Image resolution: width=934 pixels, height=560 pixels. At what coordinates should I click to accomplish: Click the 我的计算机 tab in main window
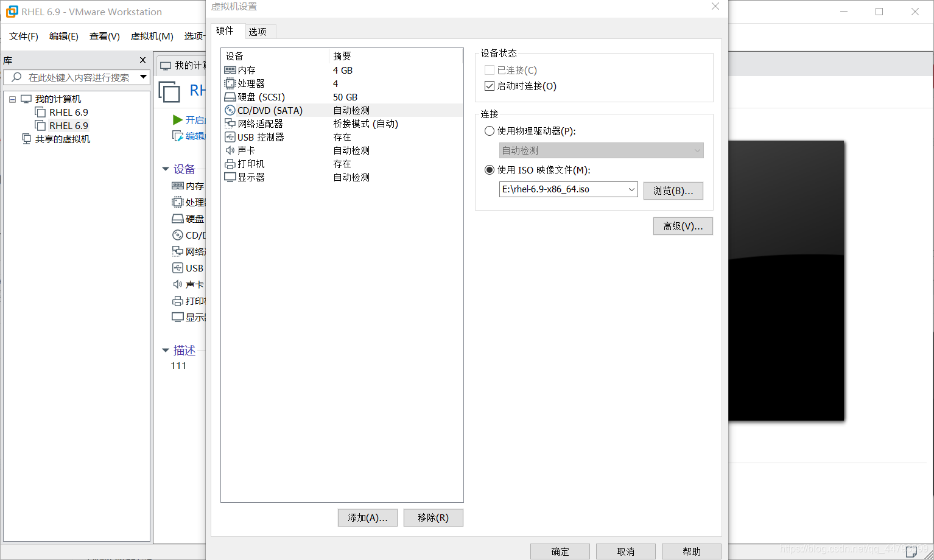coord(183,65)
